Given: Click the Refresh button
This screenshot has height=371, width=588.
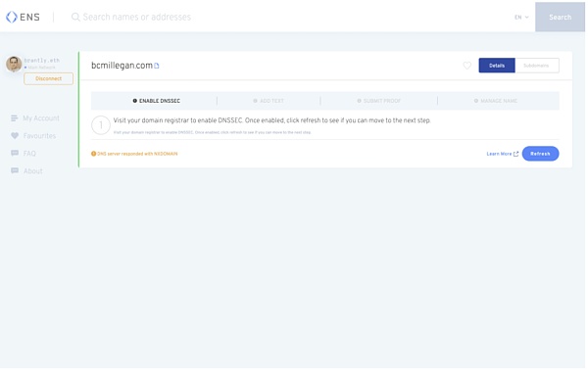Looking at the screenshot, I should [540, 154].
